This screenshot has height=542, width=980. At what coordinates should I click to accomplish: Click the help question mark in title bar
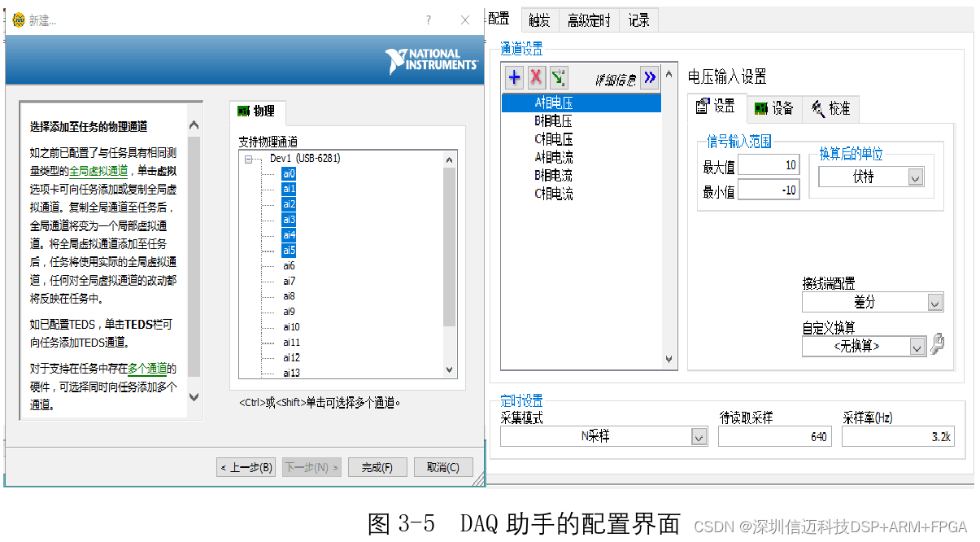[429, 20]
